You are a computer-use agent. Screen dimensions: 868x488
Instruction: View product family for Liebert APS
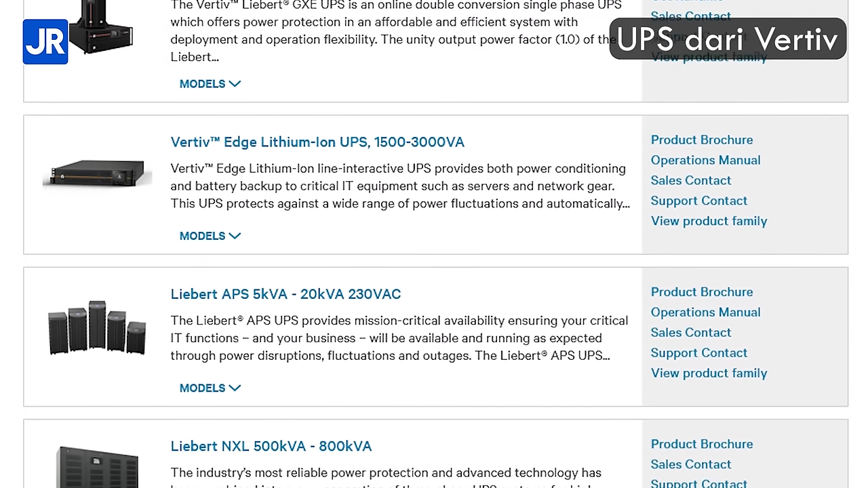tap(709, 373)
